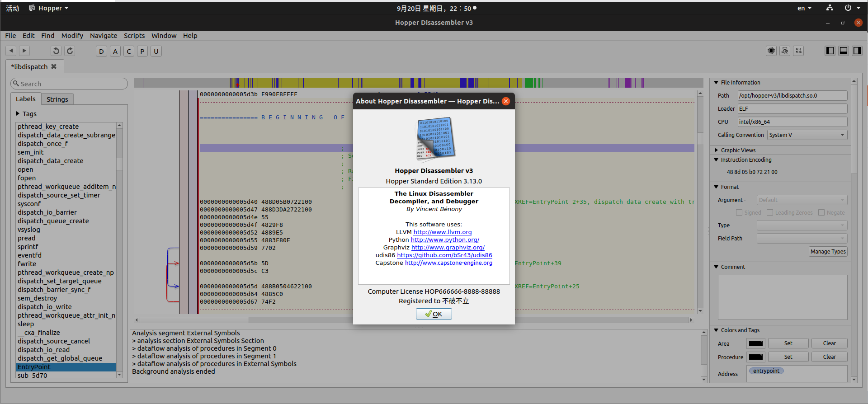Viewport: 868px width, 404px height.
Task: Show the control flow graph view
Action: [785, 51]
